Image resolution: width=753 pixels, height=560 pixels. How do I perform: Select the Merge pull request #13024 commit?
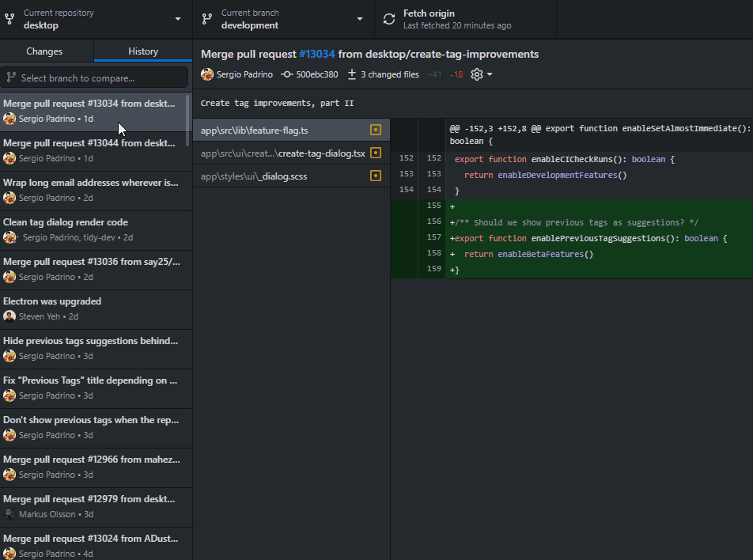[x=96, y=543]
